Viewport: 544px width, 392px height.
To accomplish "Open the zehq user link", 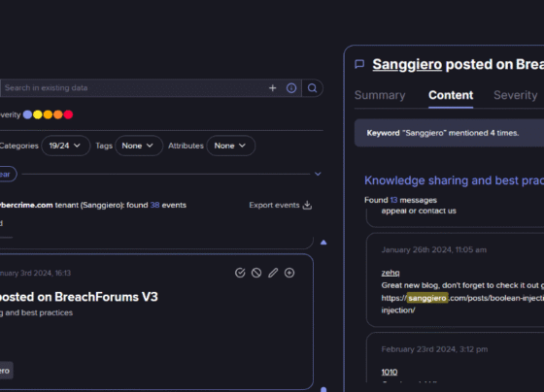I will pyautogui.click(x=391, y=273).
